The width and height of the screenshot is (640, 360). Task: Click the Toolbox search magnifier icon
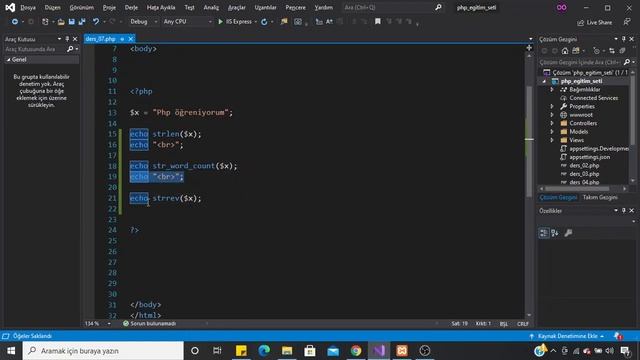click(x=70, y=49)
